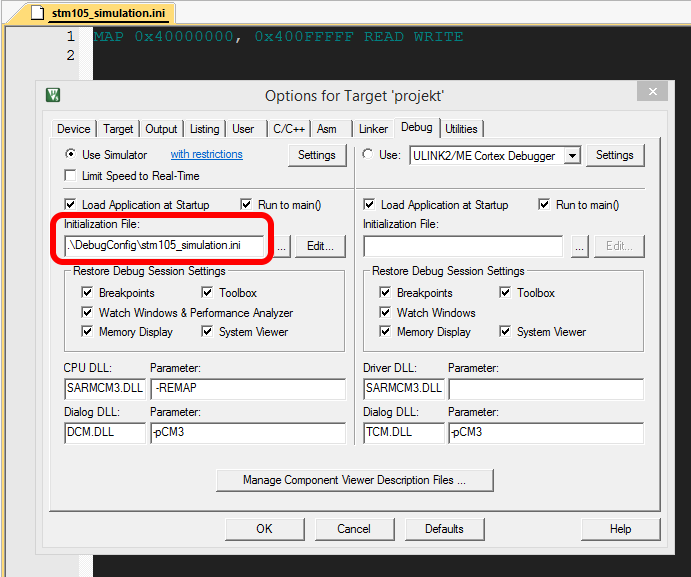
Task: Browse for simulator initialization file
Action: 282,246
